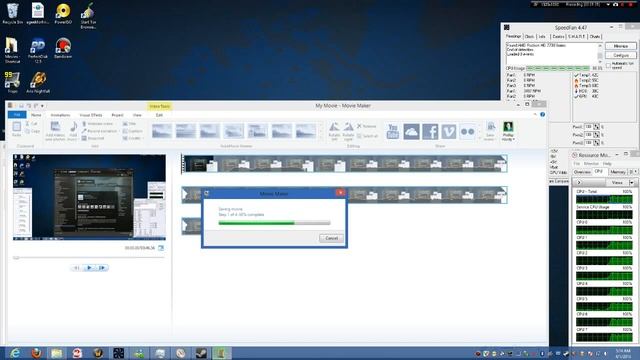Click Configure button in SpeedFan
Viewport: 640px width, 360px height.
pos(620,55)
